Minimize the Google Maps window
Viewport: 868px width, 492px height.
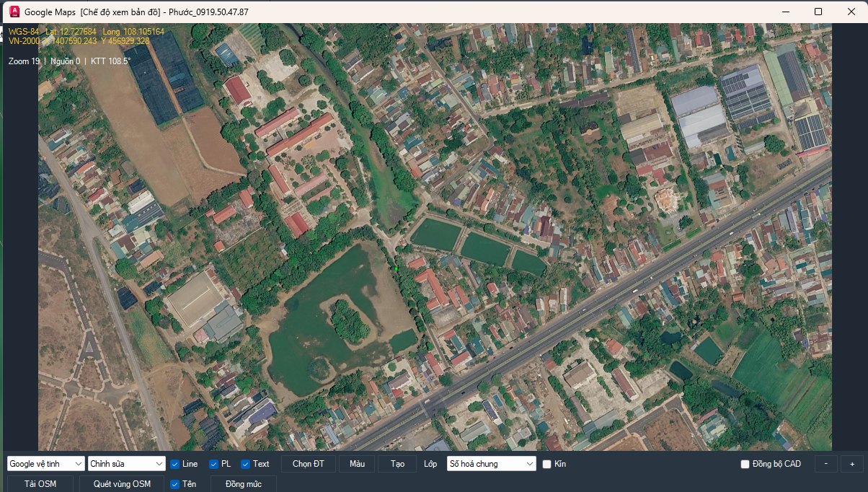[x=784, y=12]
